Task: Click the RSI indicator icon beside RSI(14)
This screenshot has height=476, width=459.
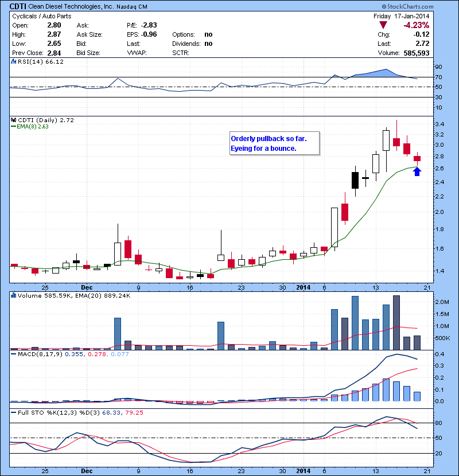Action: tap(13, 61)
